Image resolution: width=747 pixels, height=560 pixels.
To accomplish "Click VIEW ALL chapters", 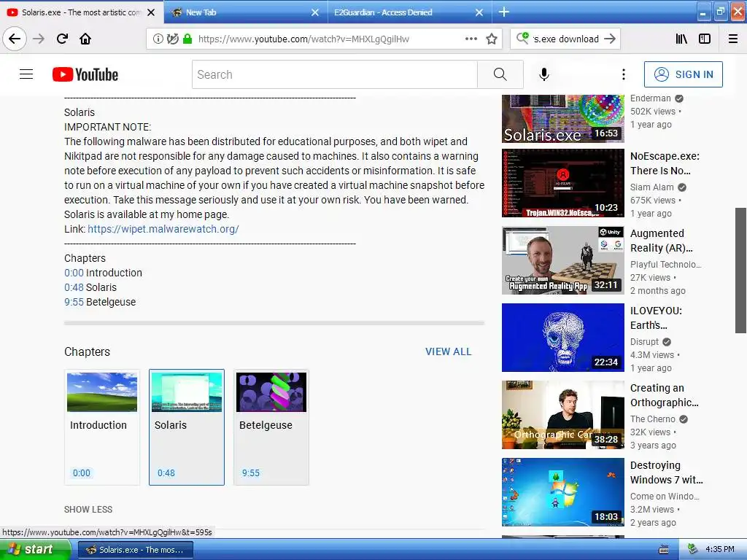I will [x=449, y=351].
